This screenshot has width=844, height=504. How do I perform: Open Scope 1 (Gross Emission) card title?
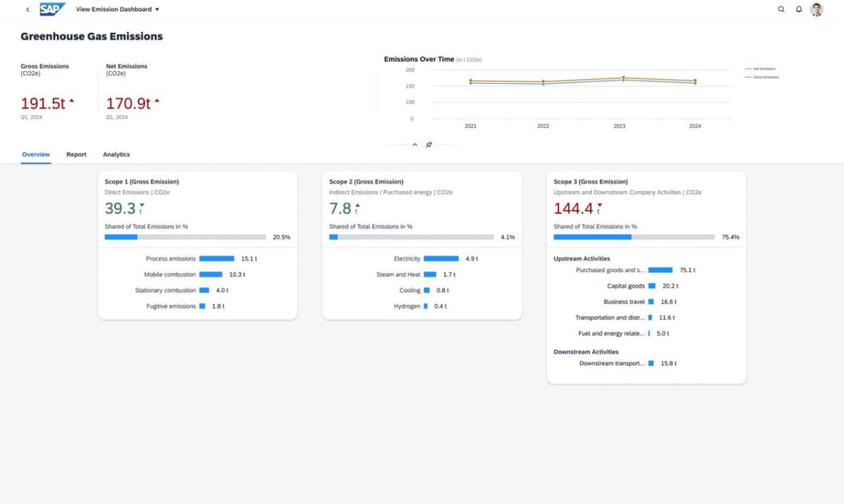(x=141, y=182)
